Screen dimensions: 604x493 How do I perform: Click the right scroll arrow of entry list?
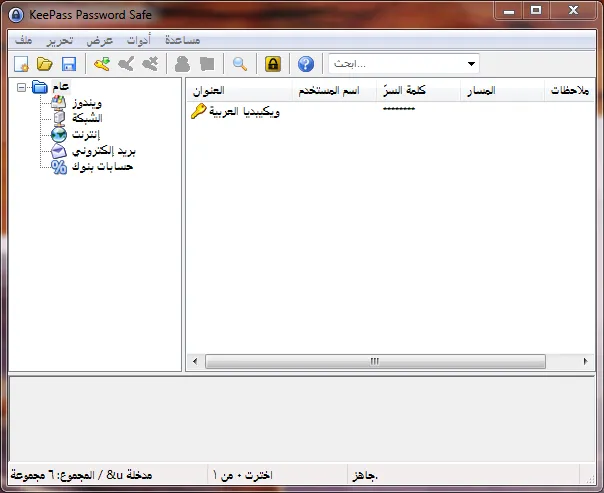(x=586, y=361)
